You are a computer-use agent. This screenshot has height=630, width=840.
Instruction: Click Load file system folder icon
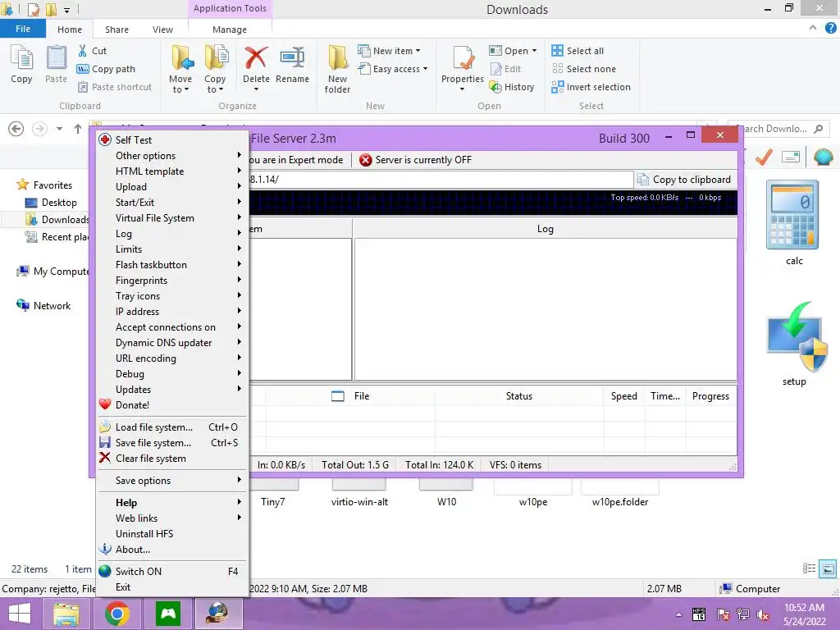pos(105,427)
